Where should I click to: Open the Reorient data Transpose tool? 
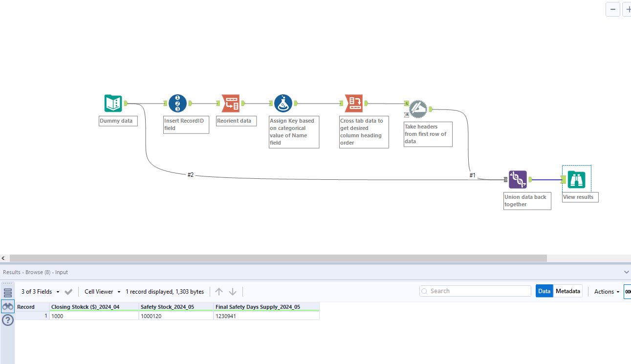pyautogui.click(x=230, y=103)
